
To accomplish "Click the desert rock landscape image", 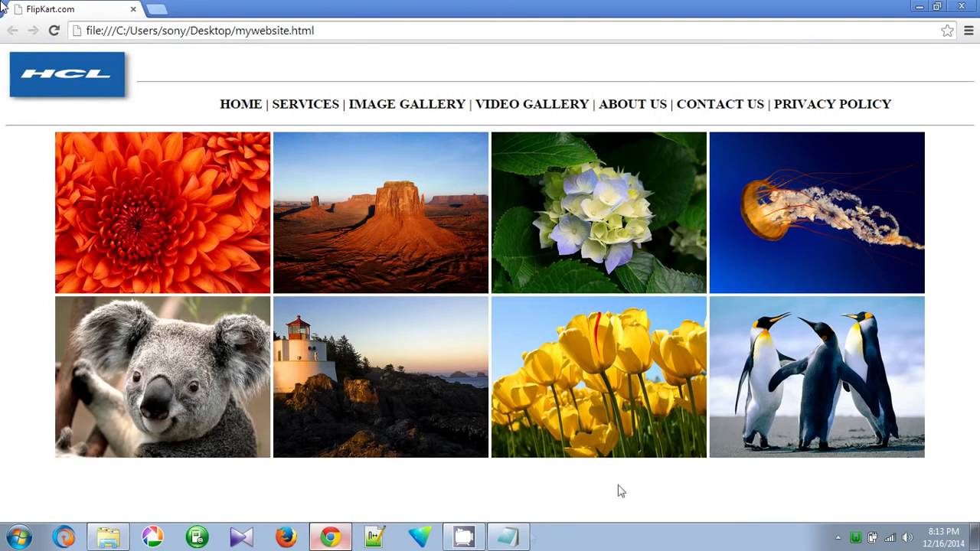I will pyautogui.click(x=381, y=213).
